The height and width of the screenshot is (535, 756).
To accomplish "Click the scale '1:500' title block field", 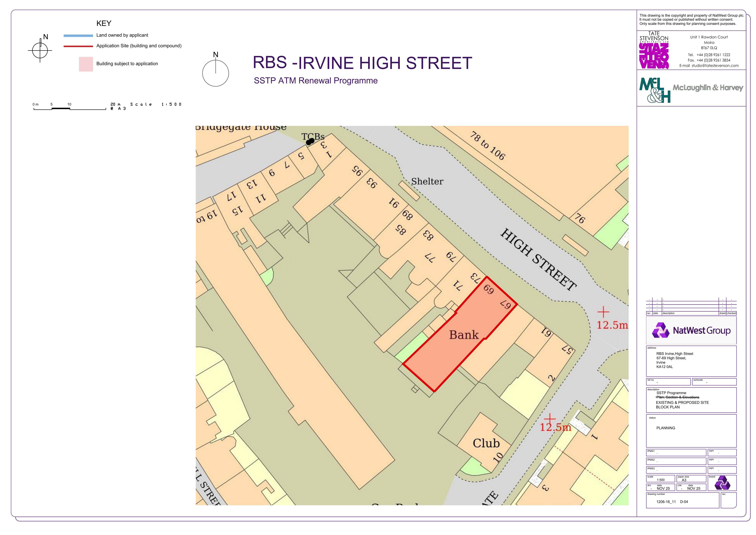I will pos(661,479).
